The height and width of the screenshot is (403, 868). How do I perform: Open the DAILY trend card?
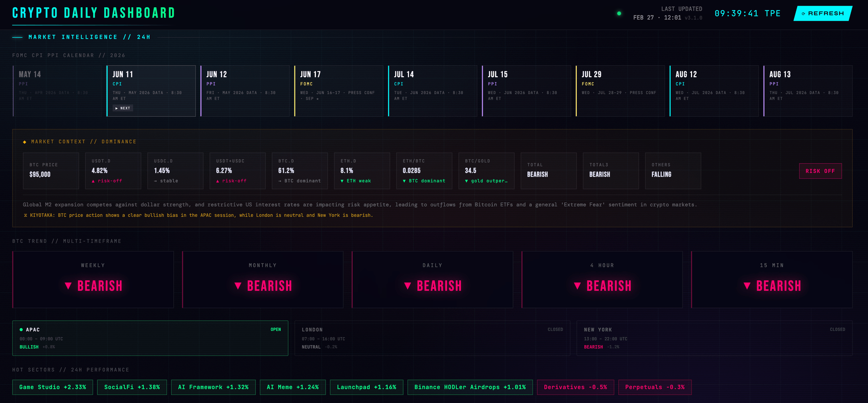click(433, 279)
